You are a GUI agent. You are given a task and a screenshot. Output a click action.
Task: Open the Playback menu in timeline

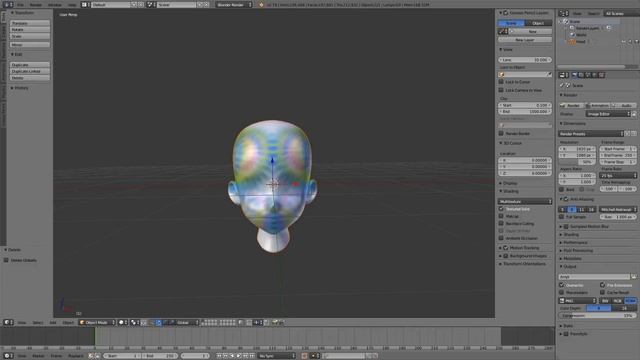(76, 356)
